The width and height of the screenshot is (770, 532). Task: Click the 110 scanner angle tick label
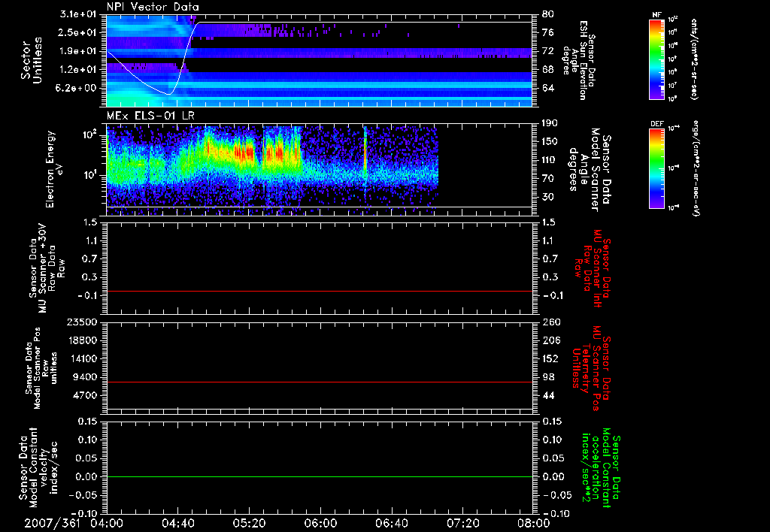(x=550, y=160)
